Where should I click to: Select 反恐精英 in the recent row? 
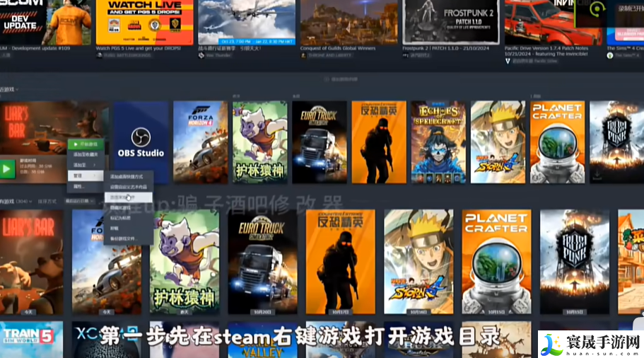pos(379,142)
